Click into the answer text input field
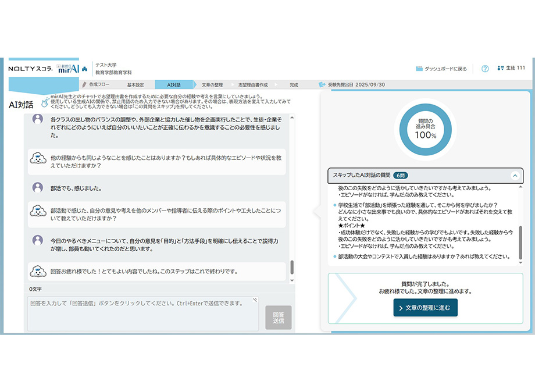 point(141,314)
